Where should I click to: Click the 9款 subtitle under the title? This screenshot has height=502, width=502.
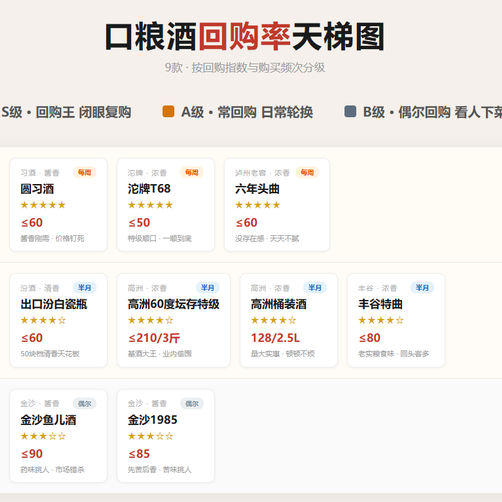coord(245,68)
